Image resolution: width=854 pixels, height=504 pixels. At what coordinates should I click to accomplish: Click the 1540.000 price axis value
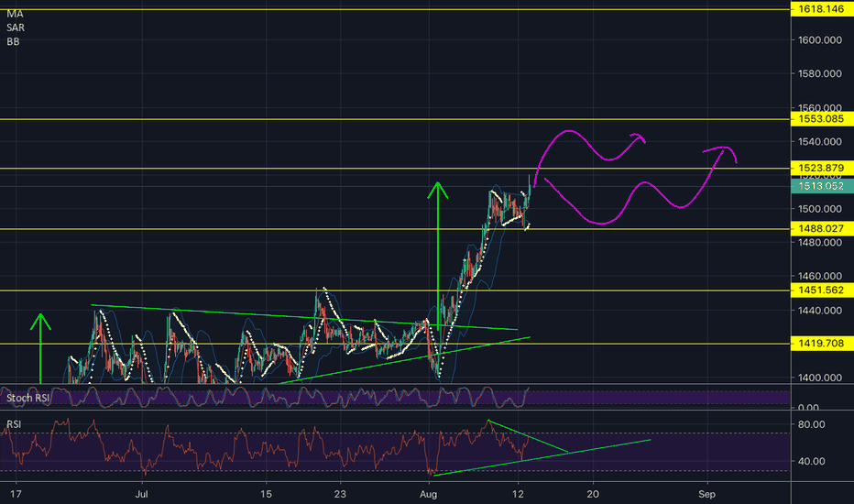click(820, 142)
